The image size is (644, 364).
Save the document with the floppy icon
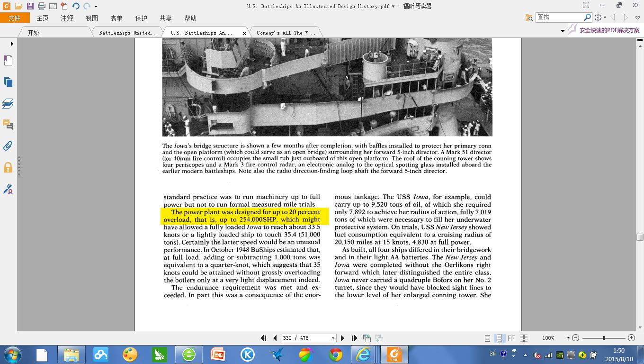[x=30, y=6]
